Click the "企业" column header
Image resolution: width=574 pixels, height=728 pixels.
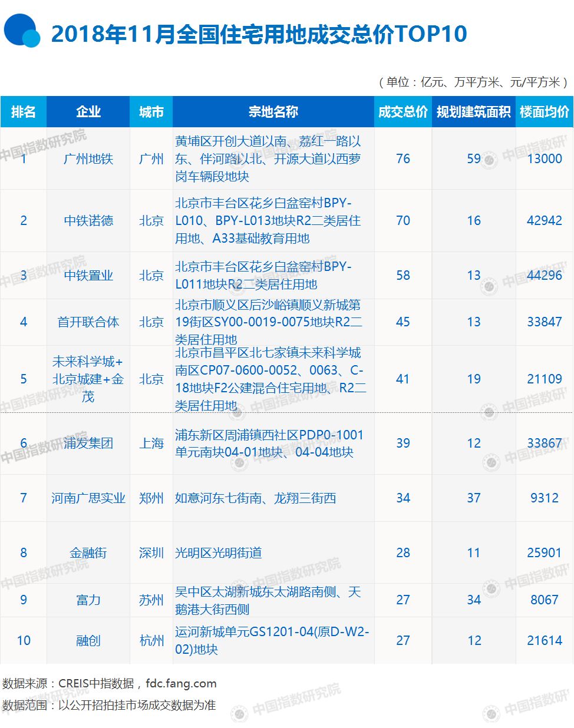[88, 112]
